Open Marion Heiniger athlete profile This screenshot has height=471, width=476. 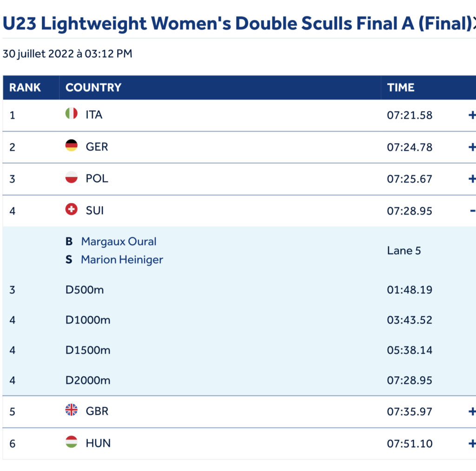(122, 260)
